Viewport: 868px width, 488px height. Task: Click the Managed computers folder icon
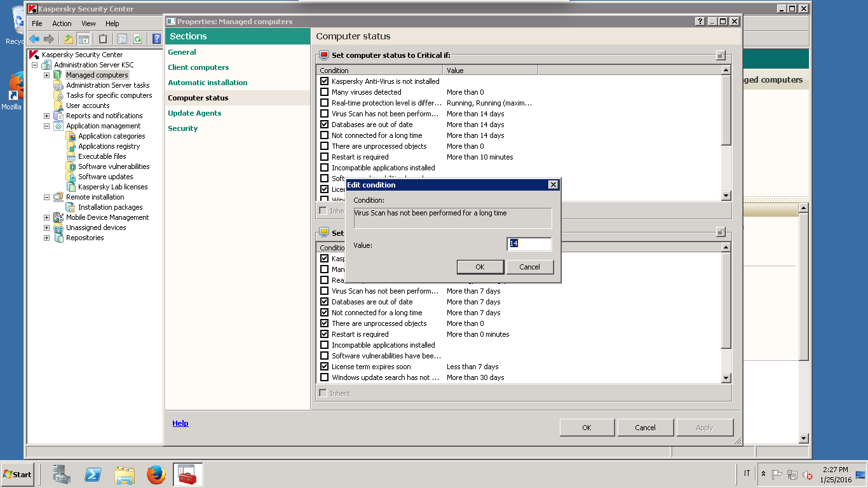tap(58, 75)
